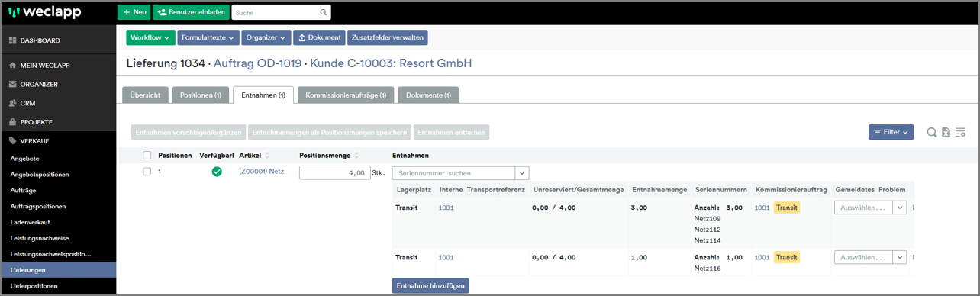Image resolution: width=980 pixels, height=296 pixels.
Task: Open Interne Transportreferenz 1001 in first row
Action: pyautogui.click(x=446, y=208)
